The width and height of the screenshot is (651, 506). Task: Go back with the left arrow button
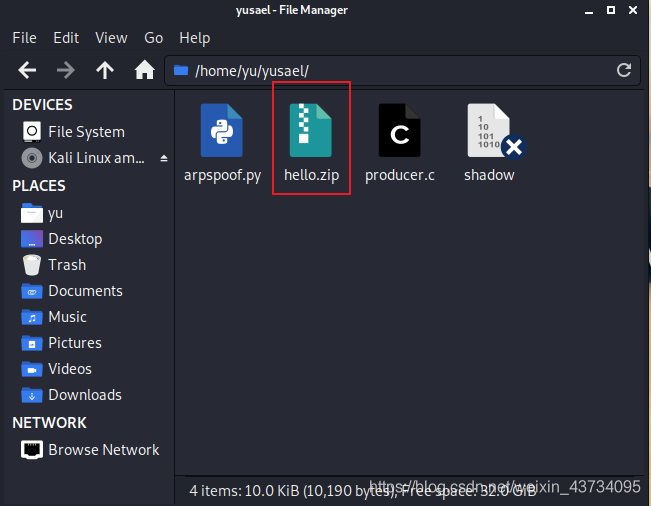click(27, 70)
